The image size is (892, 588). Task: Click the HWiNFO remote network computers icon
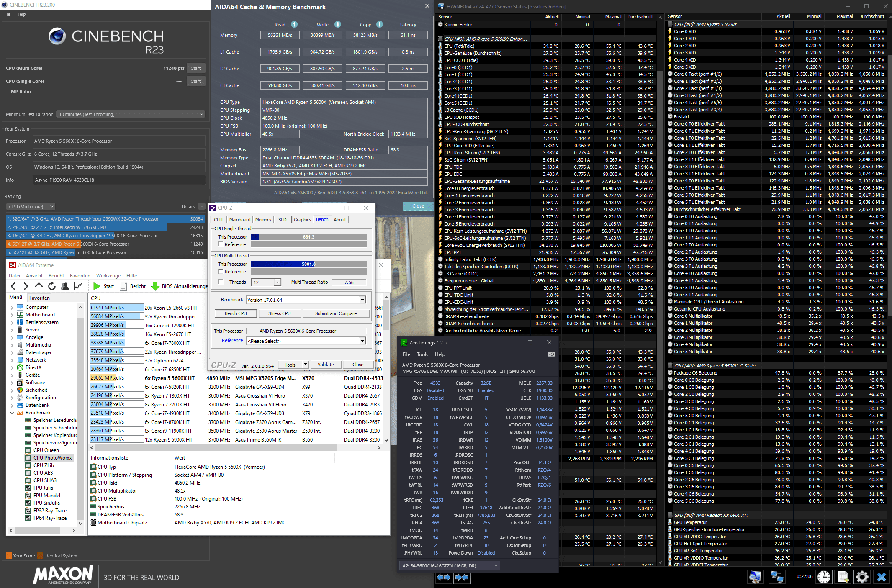click(x=777, y=577)
